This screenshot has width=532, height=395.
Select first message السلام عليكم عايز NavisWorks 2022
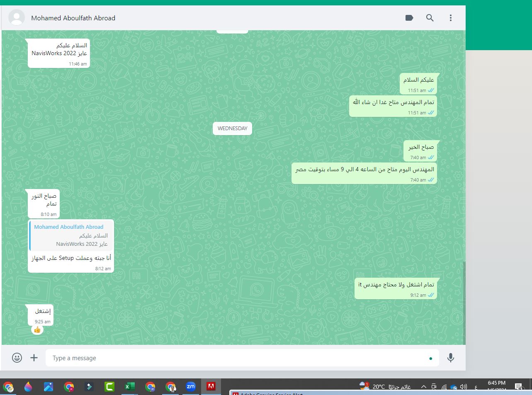(59, 53)
